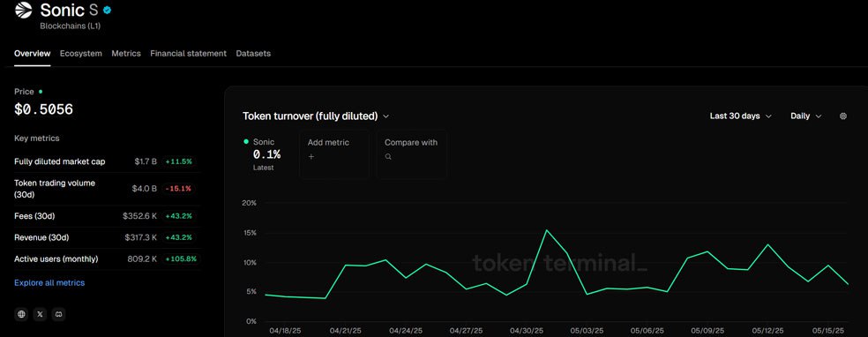
Task: Click the 05/09/25 x-axis date label
Action: 708,331
